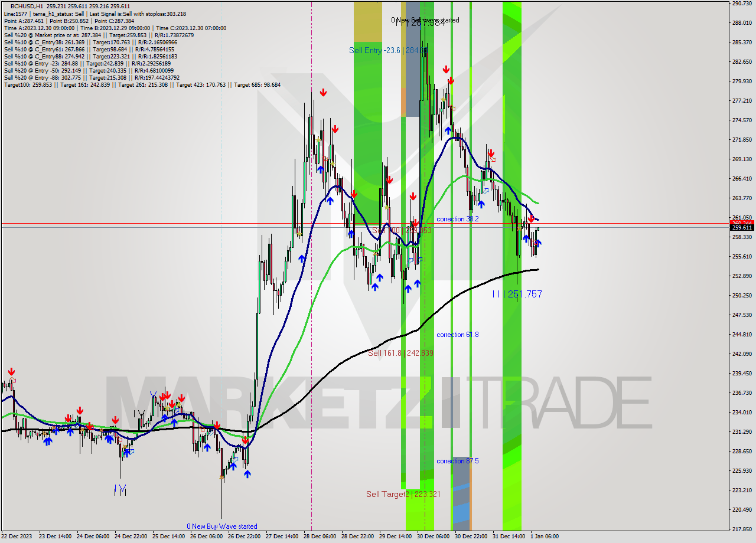Viewport: 756px width, 543px height.
Task: Select the 'Sell %10 @ Entry -23: 284.88' line
Action: click(x=89, y=63)
